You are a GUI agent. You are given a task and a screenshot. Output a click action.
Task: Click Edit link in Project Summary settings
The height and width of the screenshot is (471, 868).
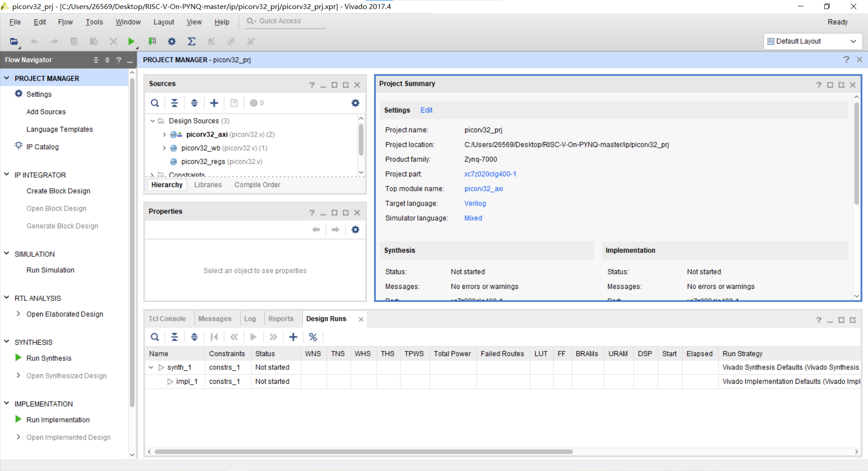click(x=426, y=110)
